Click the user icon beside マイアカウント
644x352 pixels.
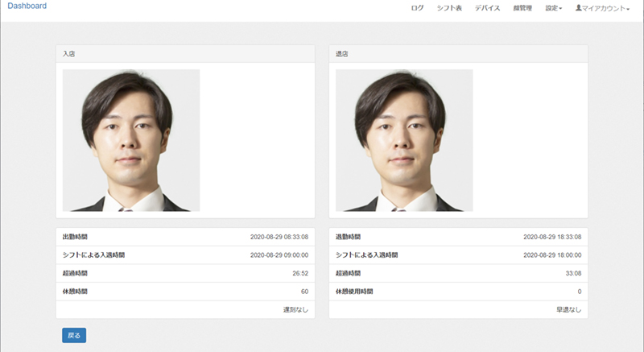tap(578, 8)
